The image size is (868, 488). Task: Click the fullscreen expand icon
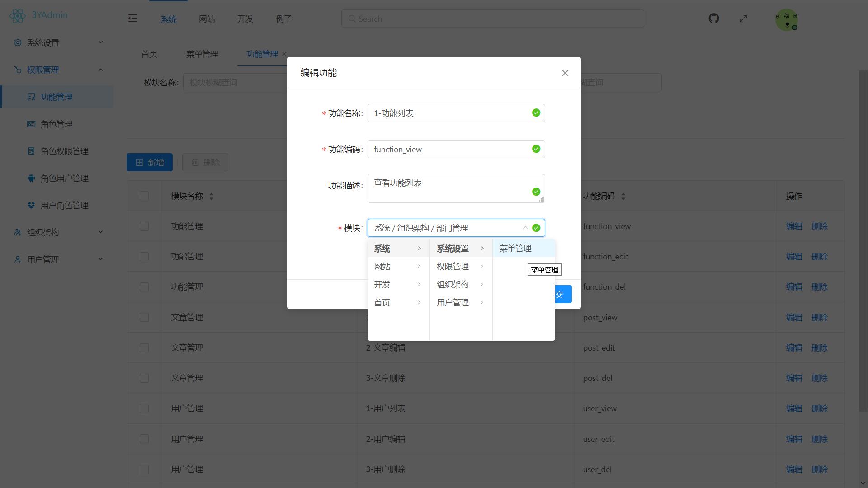click(743, 19)
